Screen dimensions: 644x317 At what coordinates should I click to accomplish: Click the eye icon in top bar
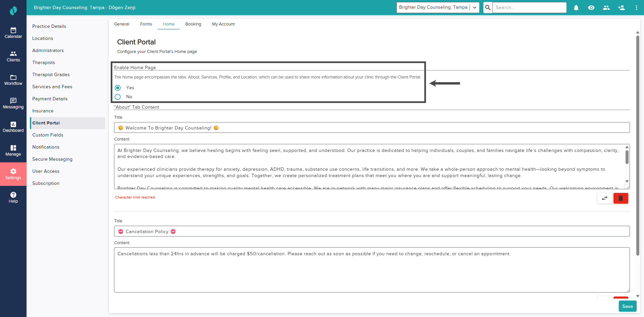pos(591,7)
